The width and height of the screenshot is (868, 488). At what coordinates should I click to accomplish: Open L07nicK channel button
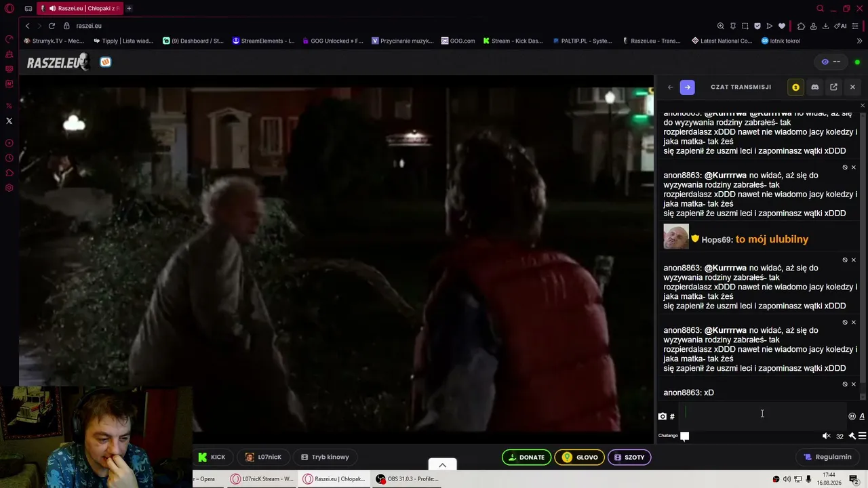click(263, 457)
